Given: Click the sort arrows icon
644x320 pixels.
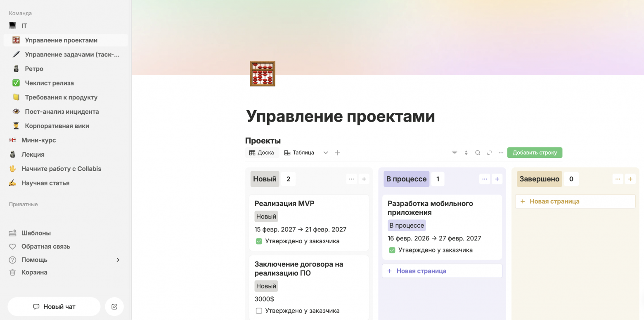Looking at the screenshot, I should (466, 153).
